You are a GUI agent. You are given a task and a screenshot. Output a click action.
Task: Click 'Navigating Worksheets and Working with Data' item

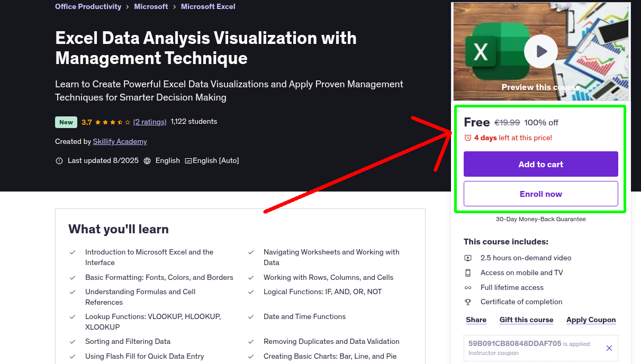tap(331, 257)
